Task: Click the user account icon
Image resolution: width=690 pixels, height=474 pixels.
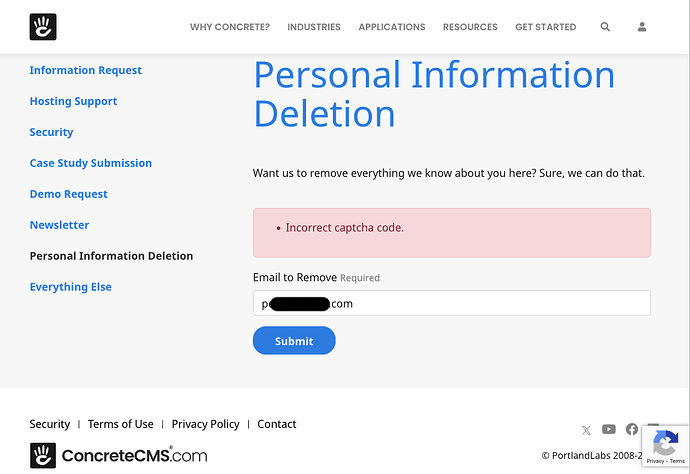Action: (642, 27)
